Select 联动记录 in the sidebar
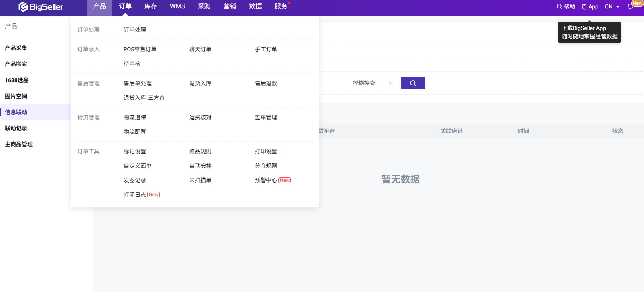 tap(16, 128)
